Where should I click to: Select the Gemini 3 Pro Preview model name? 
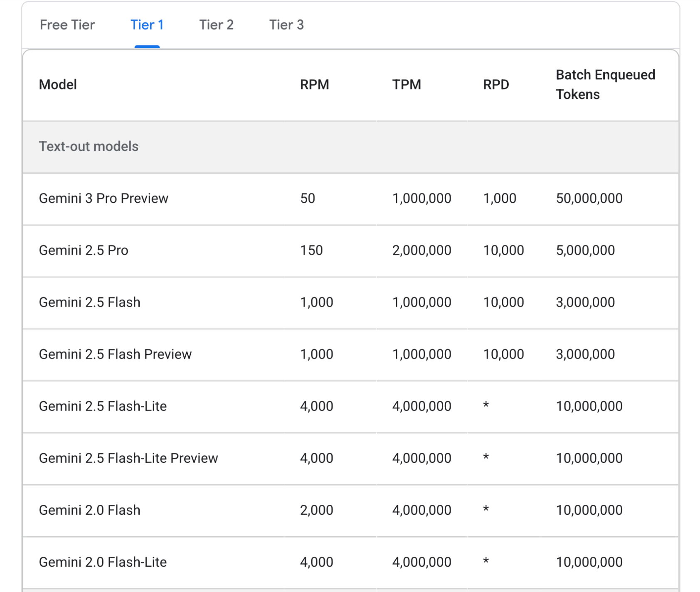[x=104, y=199]
